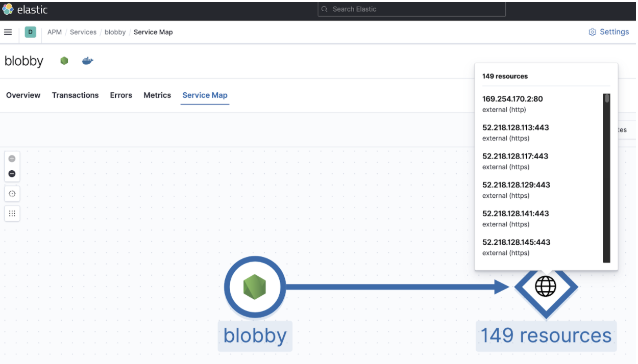Select the globe resources node
This screenshot has width=638, height=364.
546,287
